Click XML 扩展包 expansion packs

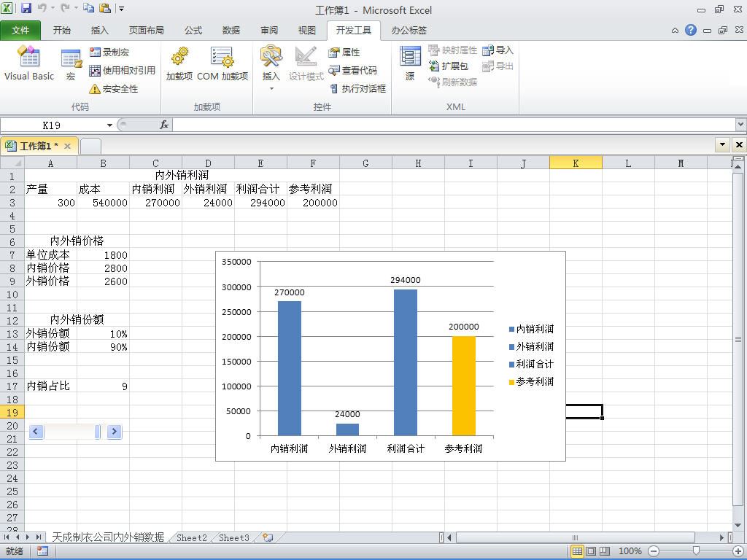tap(449, 66)
